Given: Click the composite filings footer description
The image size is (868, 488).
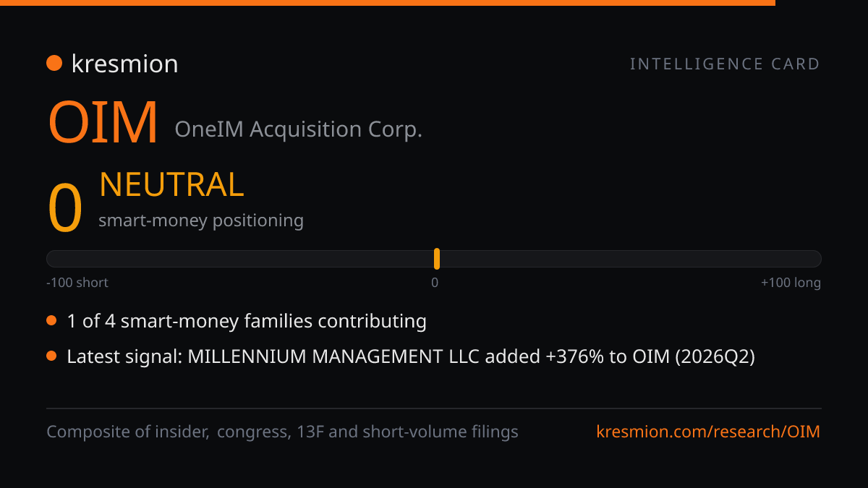Looking at the screenshot, I should [283, 432].
